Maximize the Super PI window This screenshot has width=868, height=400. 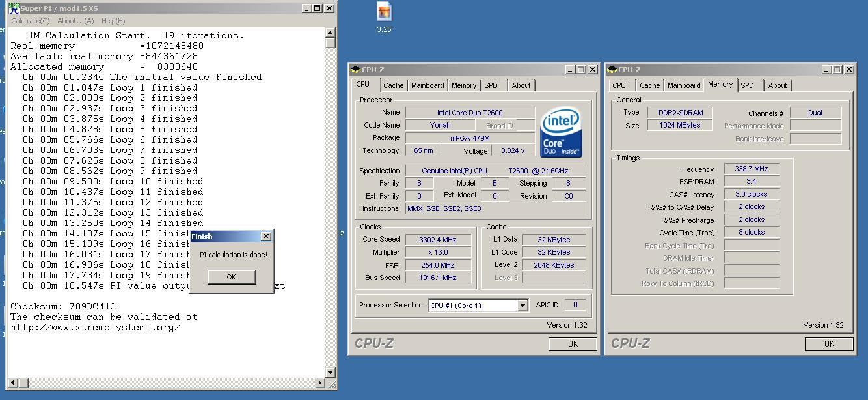[318, 8]
